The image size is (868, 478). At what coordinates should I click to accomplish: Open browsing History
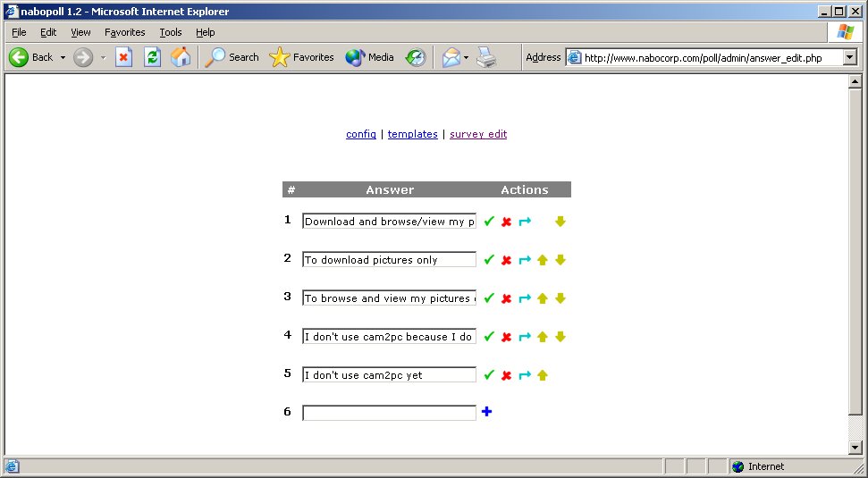coord(416,57)
